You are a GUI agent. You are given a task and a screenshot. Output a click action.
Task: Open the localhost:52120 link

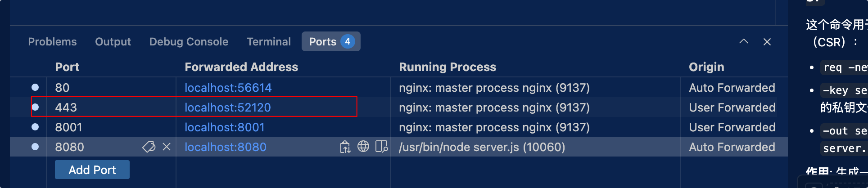[227, 107]
